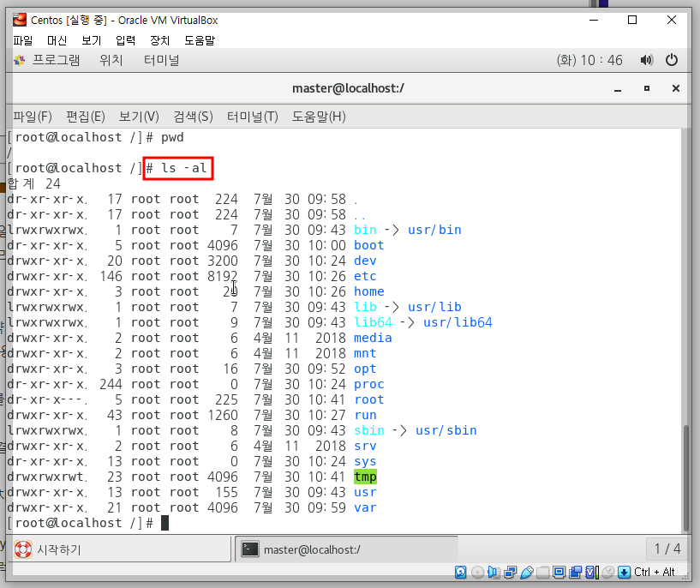Click the drwxrwxrwt permissions of tmp

(46, 477)
